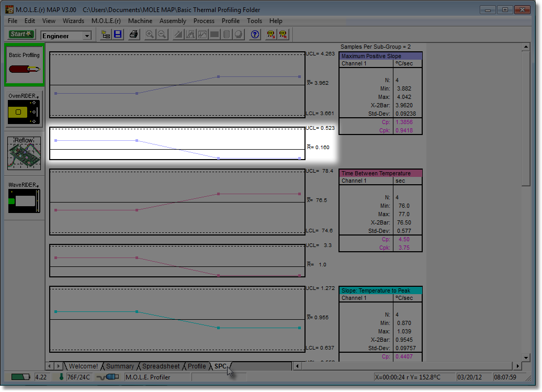Click the lined notes page toolbar icon

coord(227,35)
